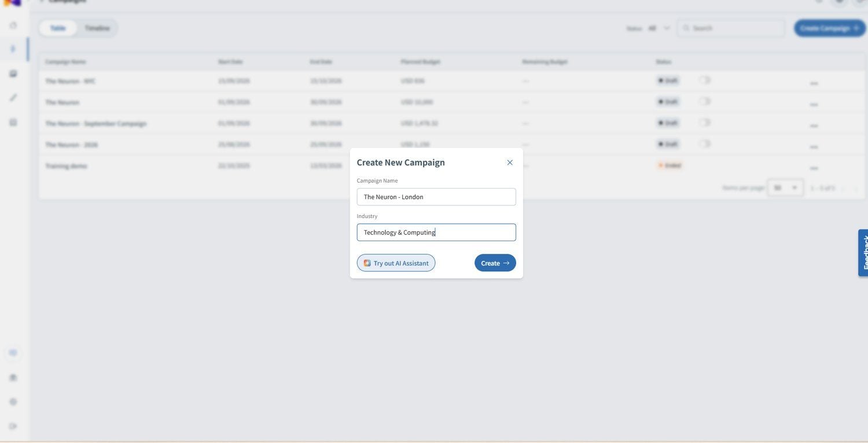
Task: Click the Create Campaign button at top
Action: (830, 28)
